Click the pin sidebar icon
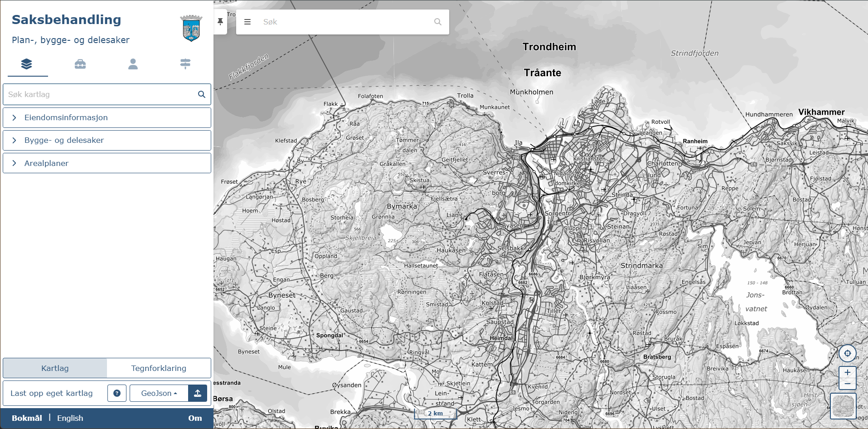Image resolution: width=868 pixels, height=429 pixels. point(220,22)
